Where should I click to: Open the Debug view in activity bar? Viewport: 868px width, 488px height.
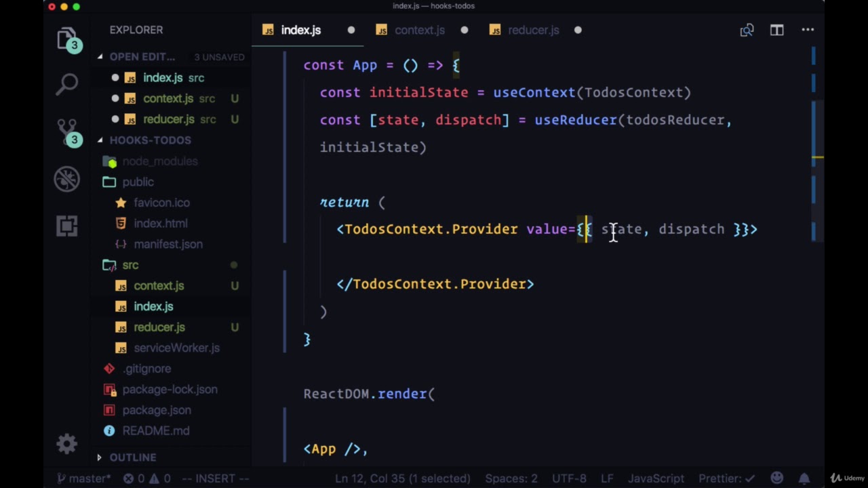click(x=67, y=180)
